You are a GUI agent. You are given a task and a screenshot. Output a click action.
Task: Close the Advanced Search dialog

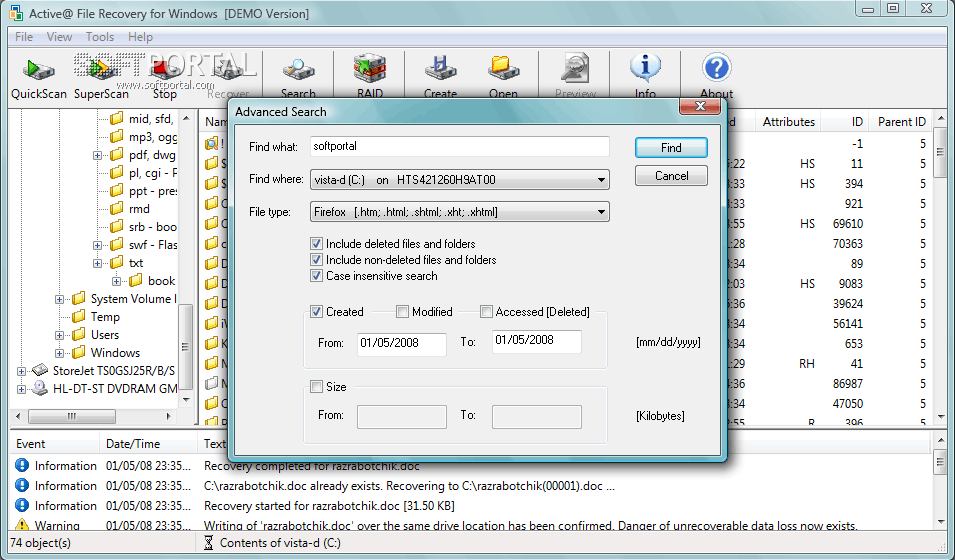click(x=700, y=106)
